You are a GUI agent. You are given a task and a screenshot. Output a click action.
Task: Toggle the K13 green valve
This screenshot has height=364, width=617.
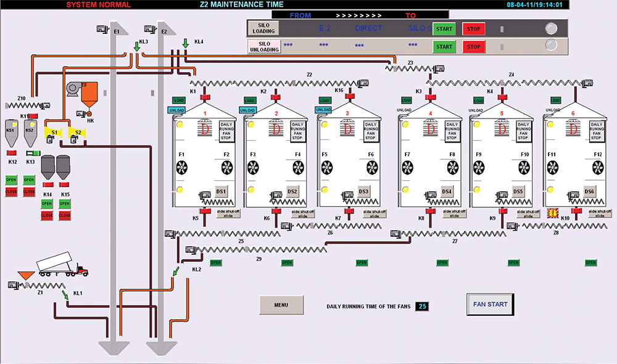tap(31, 153)
